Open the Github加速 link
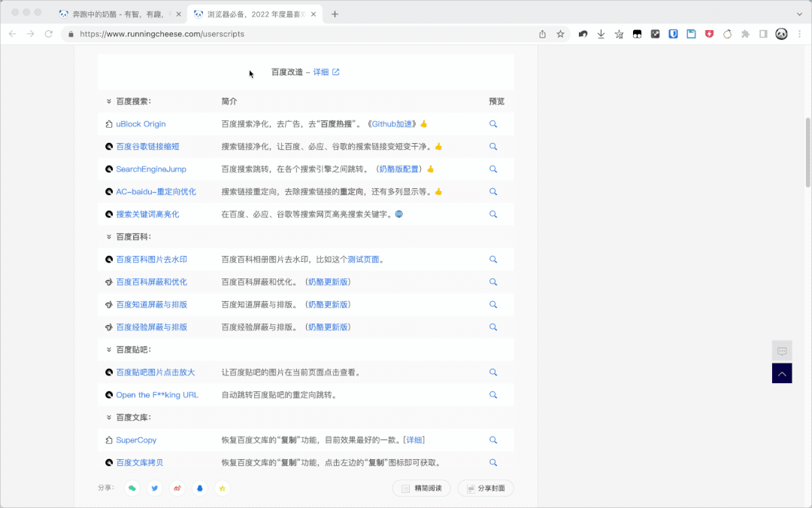The width and height of the screenshot is (812, 508). tap(392, 124)
